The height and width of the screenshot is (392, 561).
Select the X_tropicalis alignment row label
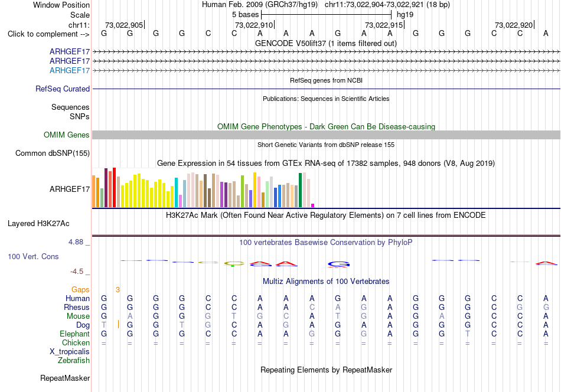click(x=70, y=352)
